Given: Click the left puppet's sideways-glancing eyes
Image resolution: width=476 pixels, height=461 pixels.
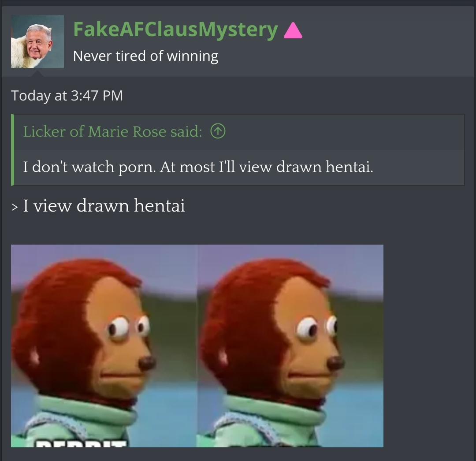Looking at the screenshot, I should click(x=128, y=328).
